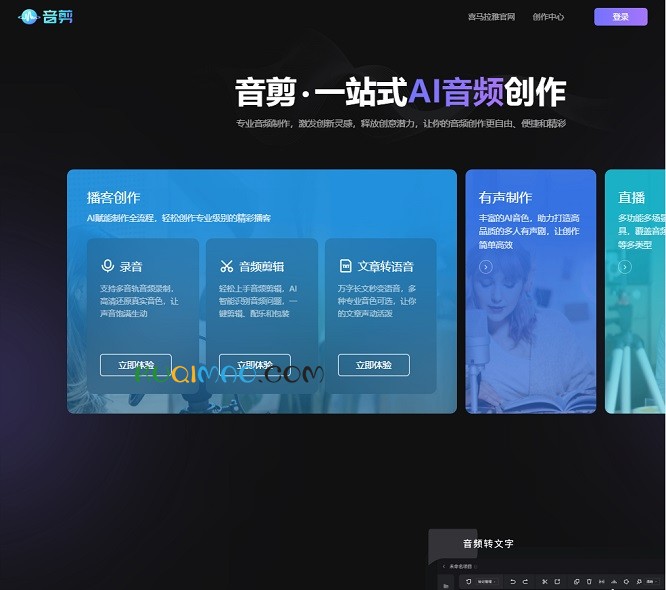Go to 创作中心 in the top navigation
The width and height of the screenshot is (666, 590).
pos(548,17)
